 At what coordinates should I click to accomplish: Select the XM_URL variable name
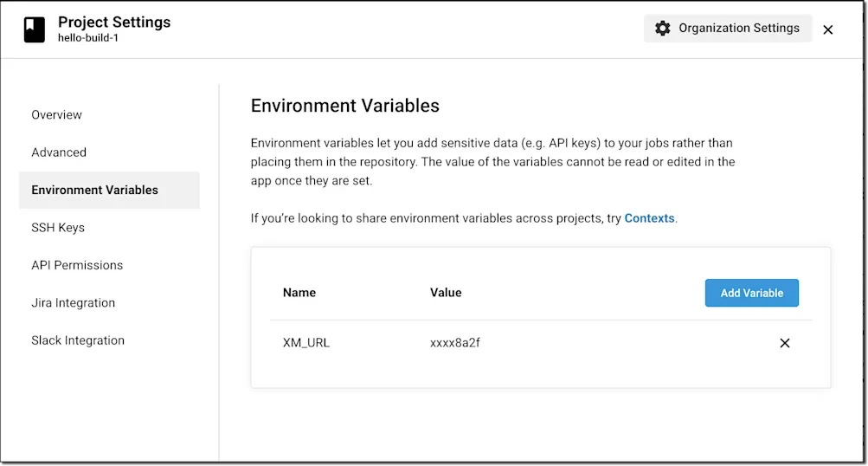[306, 343]
